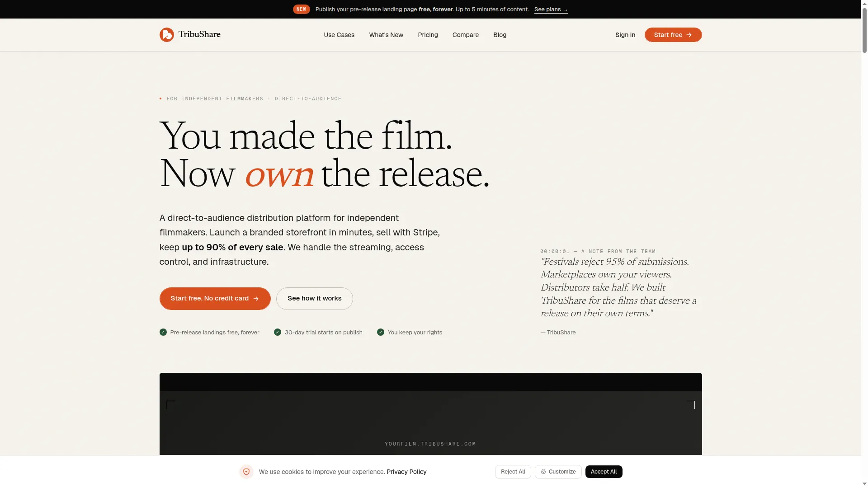Visit the Blog
Screen dimensions: 868x488
tap(500, 35)
